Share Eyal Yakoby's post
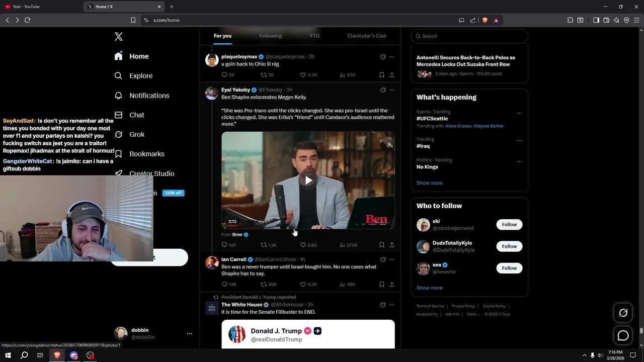Viewport: 644px width, 362px height. [x=391, y=245]
